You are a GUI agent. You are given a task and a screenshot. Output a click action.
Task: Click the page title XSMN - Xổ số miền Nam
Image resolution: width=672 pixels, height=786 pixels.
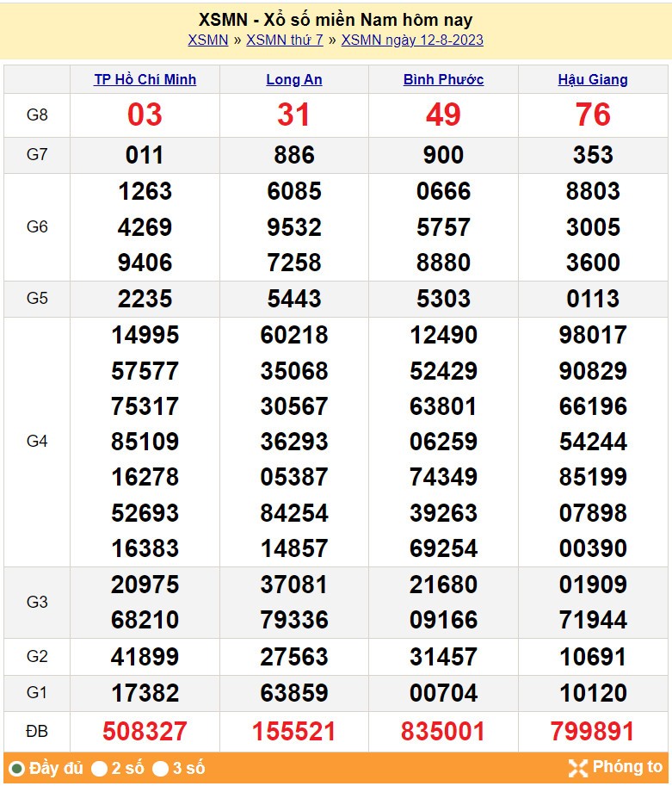tap(336, 20)
